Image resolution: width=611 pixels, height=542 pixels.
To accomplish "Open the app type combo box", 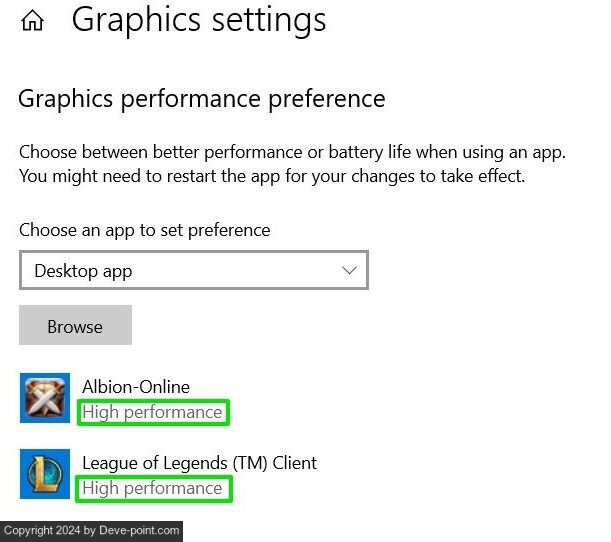I will click(193, 270).
